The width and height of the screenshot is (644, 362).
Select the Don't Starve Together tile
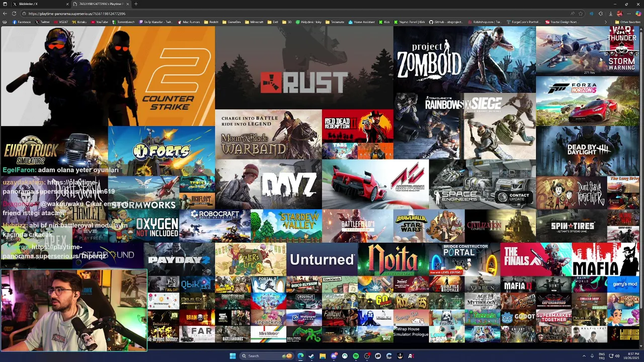[x=572, y=193]
